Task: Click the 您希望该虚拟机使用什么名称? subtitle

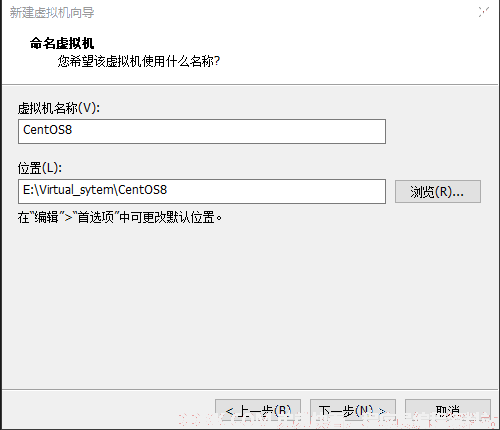Action: 139,61
